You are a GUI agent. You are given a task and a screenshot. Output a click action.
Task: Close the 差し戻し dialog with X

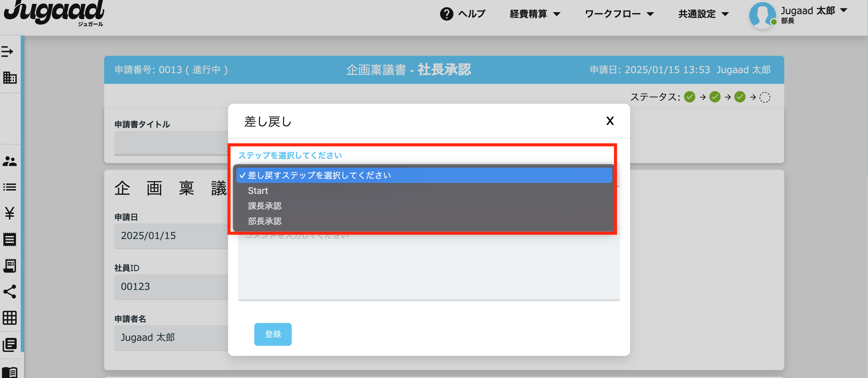[x=610, y=121]
